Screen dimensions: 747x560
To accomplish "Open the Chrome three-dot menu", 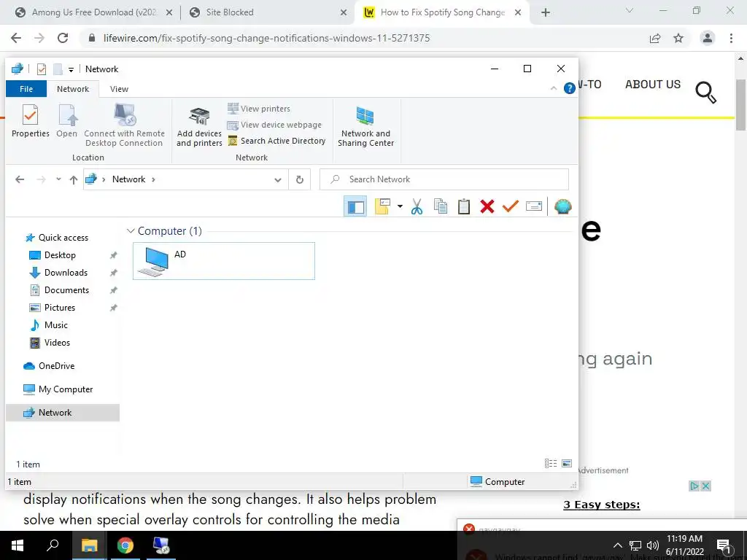I will [x=731, y=38].
